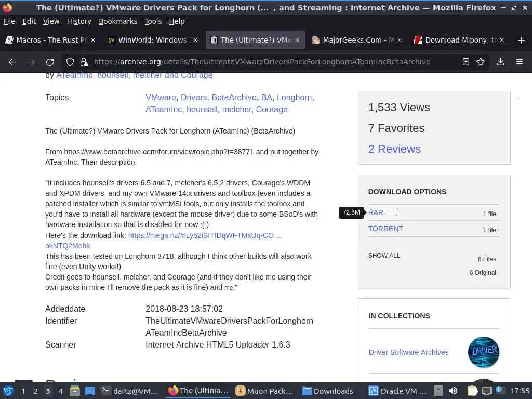Close the active VMware Drivers Pack tab

coord(297,40)
